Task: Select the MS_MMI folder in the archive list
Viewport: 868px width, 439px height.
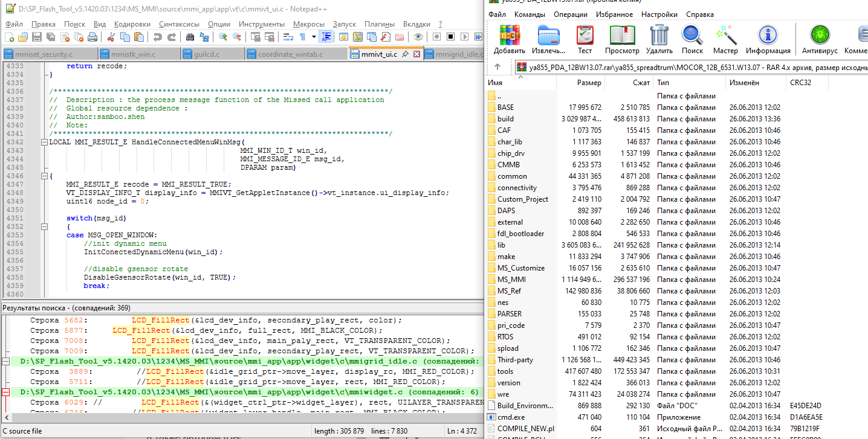Action: (512, 279)
